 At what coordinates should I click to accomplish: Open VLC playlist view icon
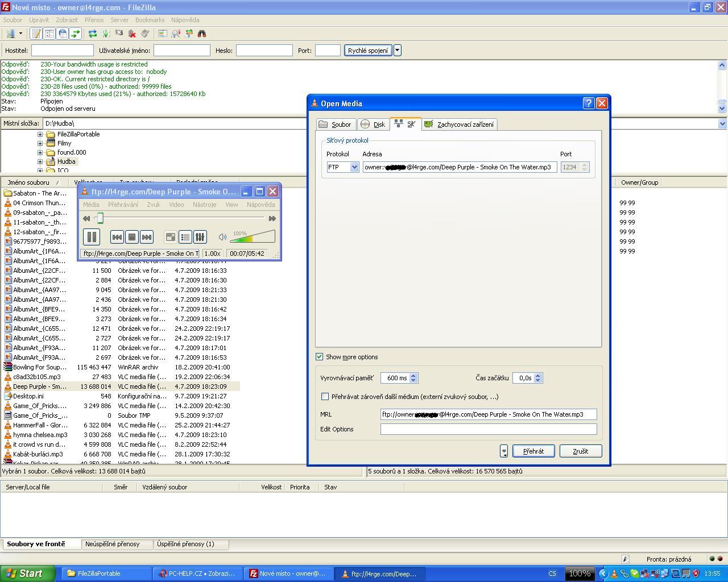185,237
